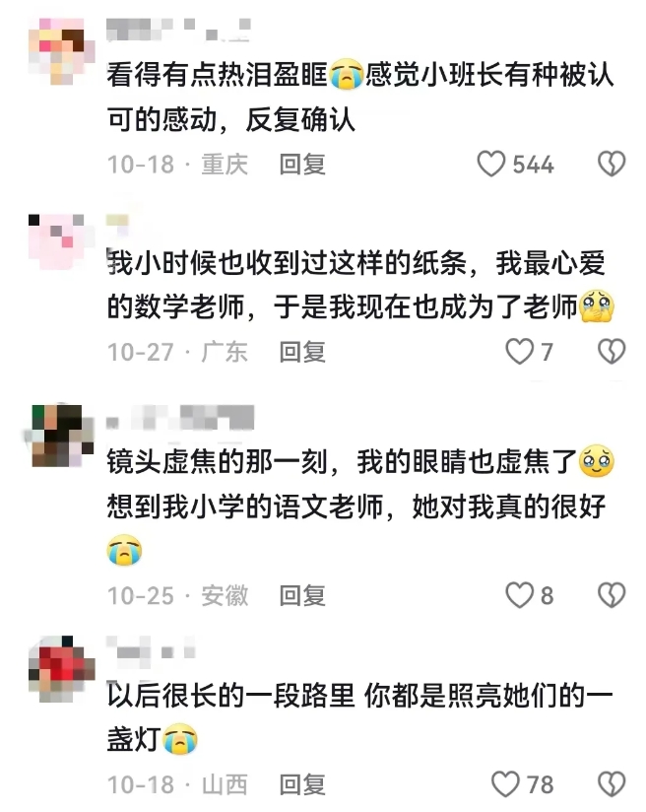Like the 山西 comment with 78 likes
The image size is (646, 812).
[505, 784]
